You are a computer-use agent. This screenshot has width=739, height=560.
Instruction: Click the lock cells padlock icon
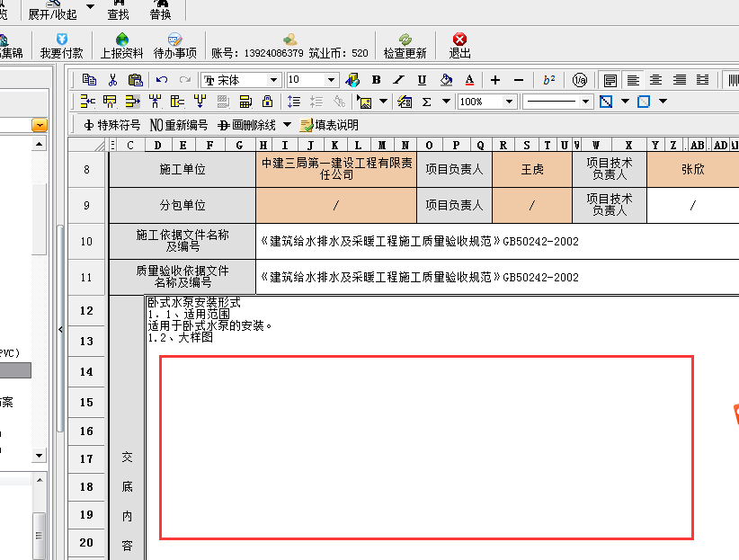coord(267,102)
